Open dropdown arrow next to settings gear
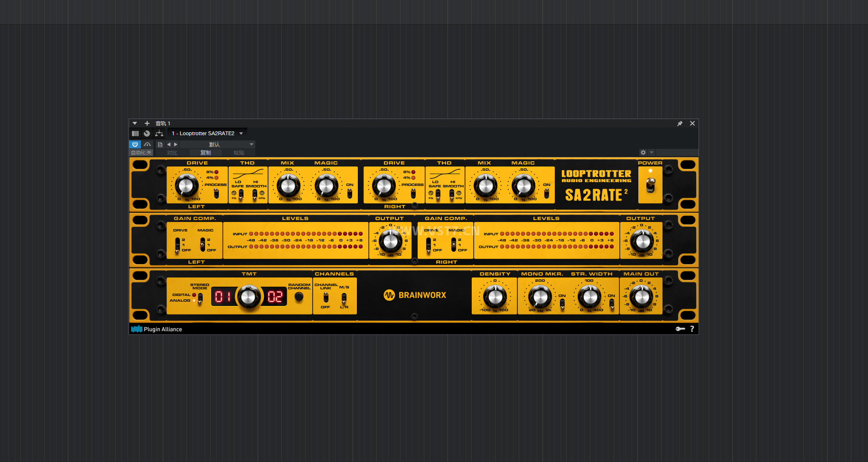 click(x=652, y=152)
